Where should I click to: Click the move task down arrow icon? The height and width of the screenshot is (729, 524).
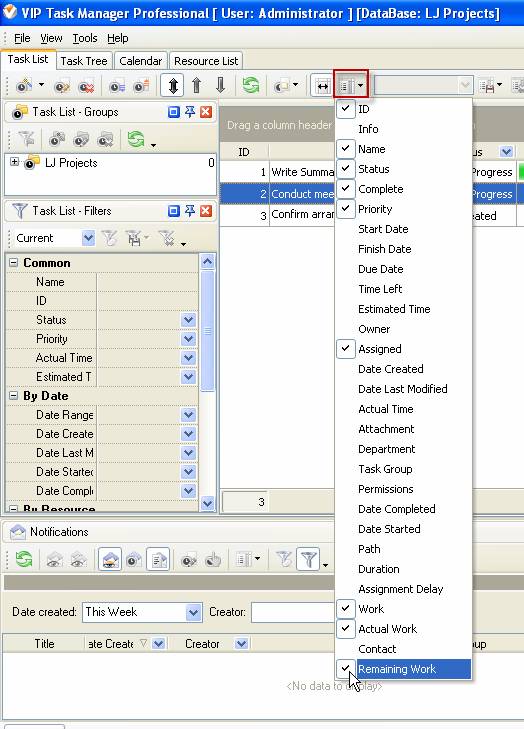click(220, 86)
